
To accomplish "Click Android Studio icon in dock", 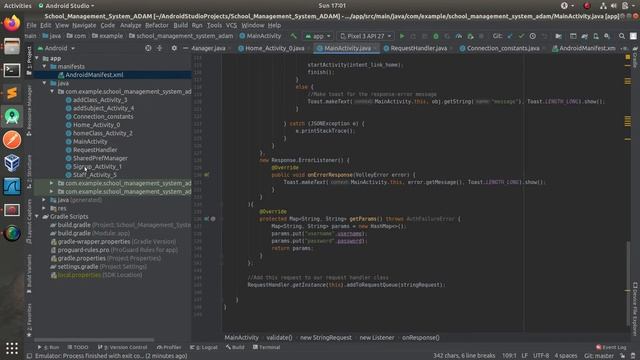I will point(12,116).
